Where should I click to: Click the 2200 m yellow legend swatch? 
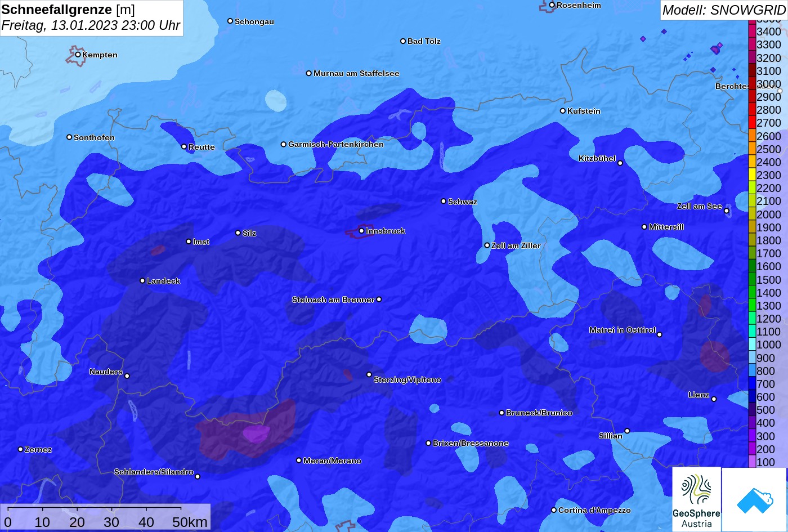(x=752, y=188)
